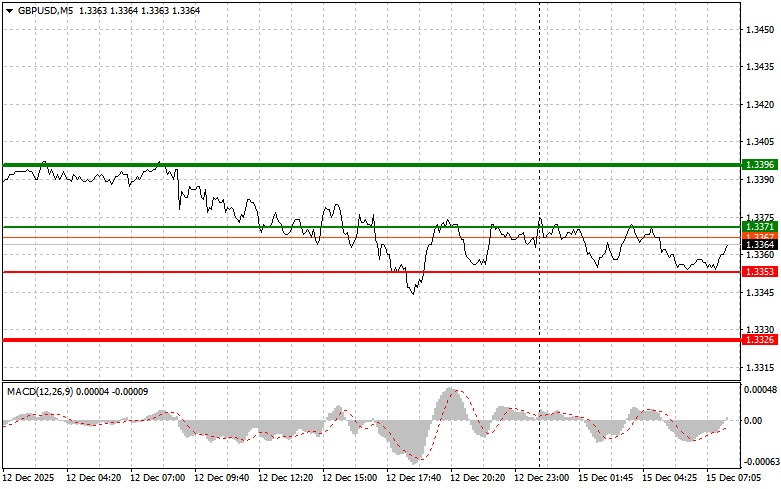The image size is (781, 489).
Task: Click the red 1.3353 price tag
Action: pos(759,272)
